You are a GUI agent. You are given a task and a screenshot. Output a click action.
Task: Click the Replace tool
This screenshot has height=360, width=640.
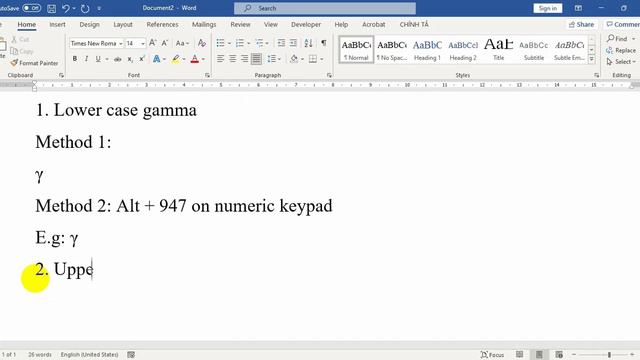point(621,50)
